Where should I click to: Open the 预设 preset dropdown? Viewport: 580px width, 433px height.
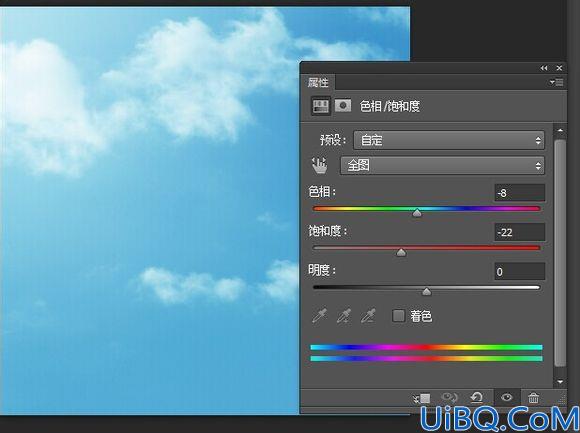pos(449,140)
